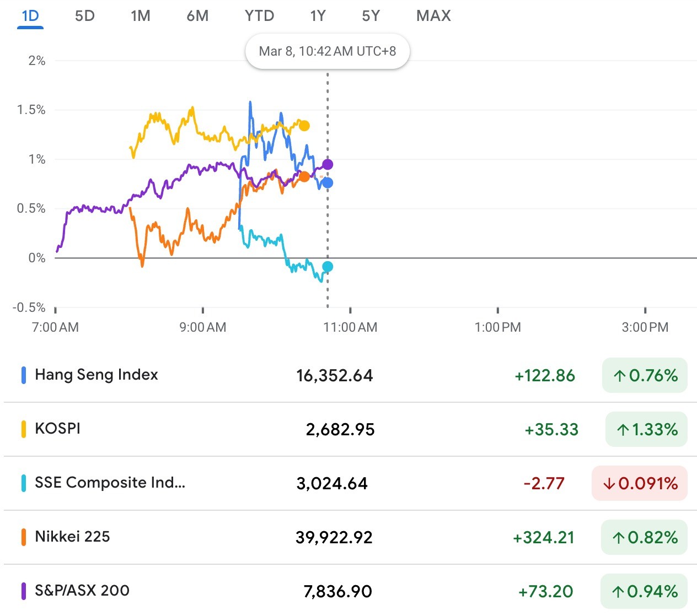697x616 pixels.
Task: Click the Hang Seng value 16,352.64
Action: click(x=335, y=376)
